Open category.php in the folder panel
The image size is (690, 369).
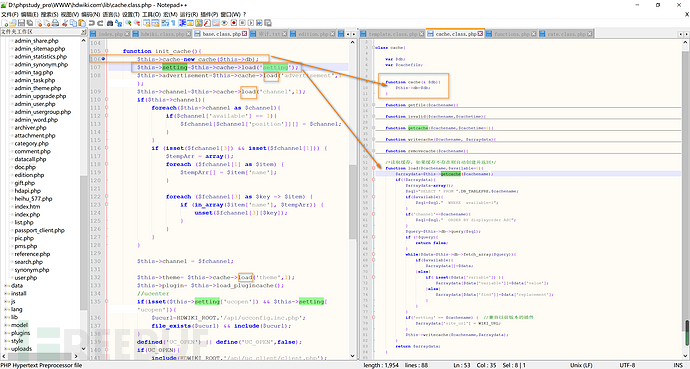31,144
